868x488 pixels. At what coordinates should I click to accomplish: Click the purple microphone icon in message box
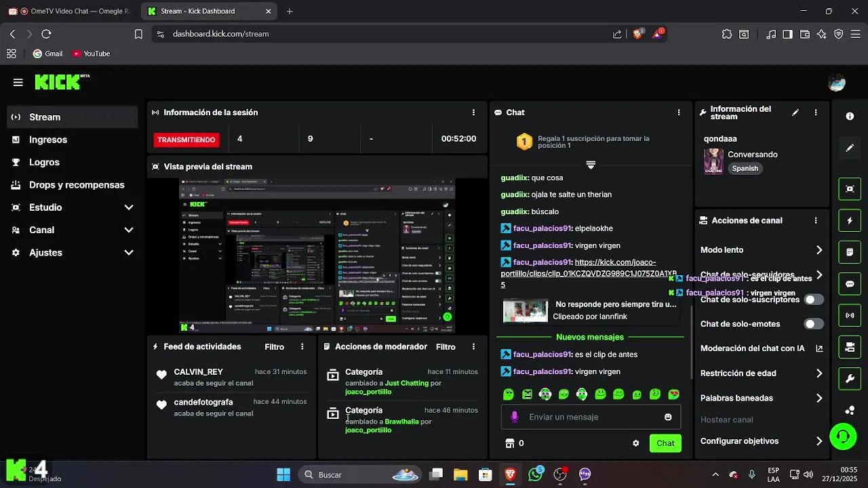point(514,417)
